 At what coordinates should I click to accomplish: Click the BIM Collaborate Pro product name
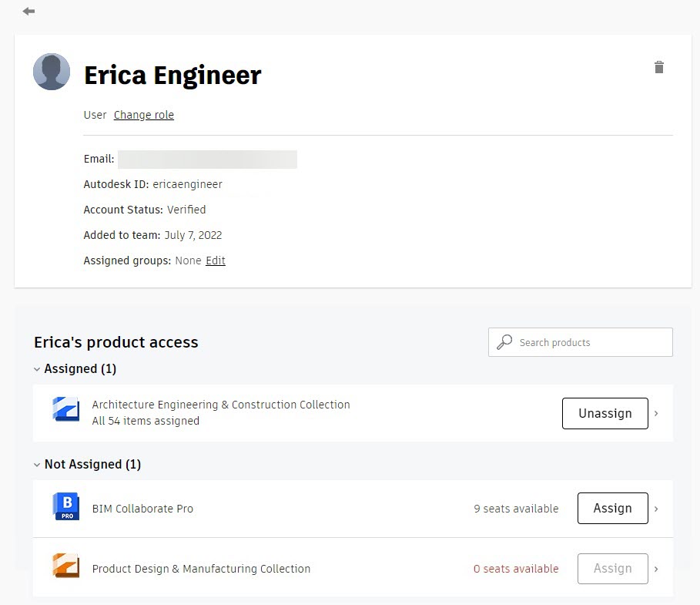(143, 509)
